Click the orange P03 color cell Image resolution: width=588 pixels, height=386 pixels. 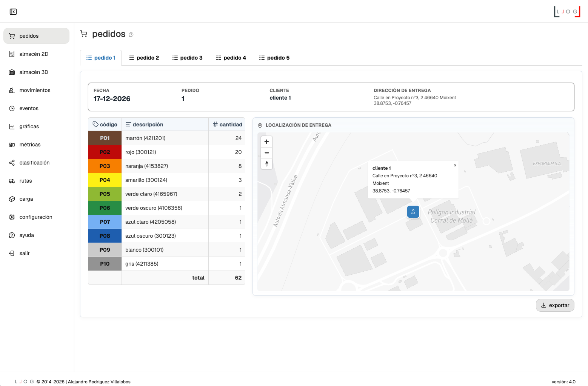tap(105, 166)
